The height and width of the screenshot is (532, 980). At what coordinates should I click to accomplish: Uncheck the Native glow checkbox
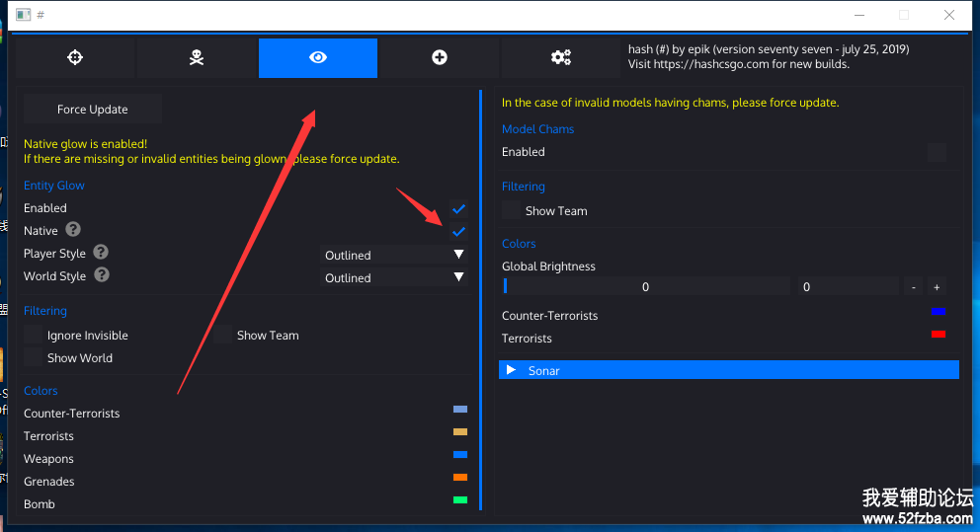coord(458,232)
